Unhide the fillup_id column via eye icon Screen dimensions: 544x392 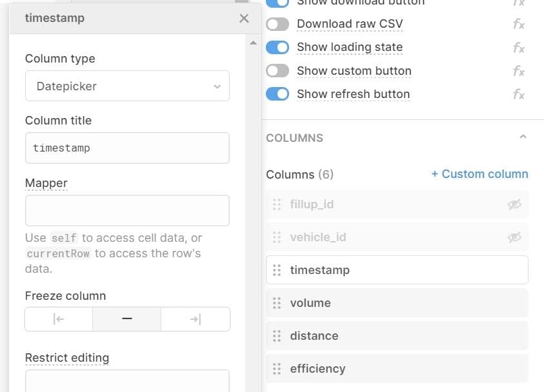(514, 204)
